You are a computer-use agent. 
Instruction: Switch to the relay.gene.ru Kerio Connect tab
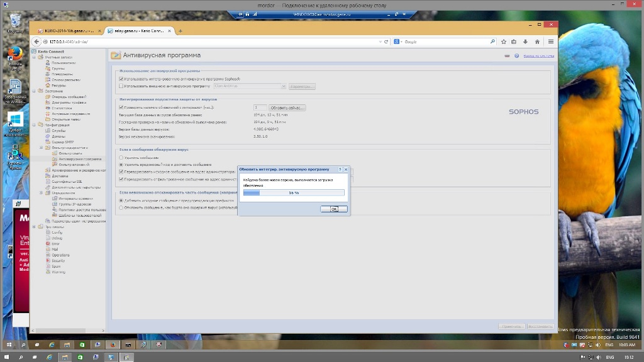click(x=135, y=30)
